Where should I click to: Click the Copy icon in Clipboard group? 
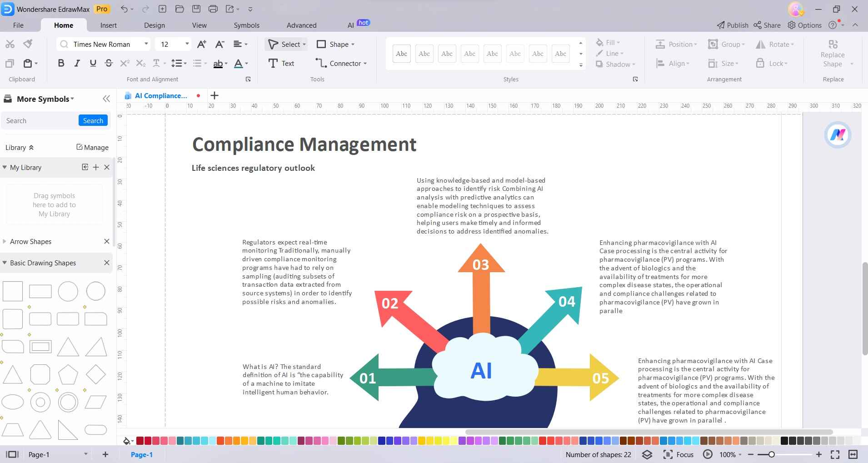(10, 63)
